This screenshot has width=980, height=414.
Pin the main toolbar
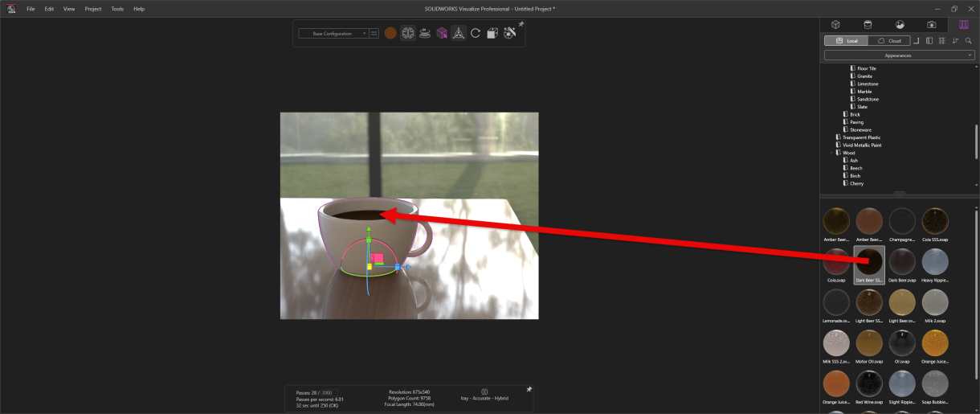[x=521, y=25]
